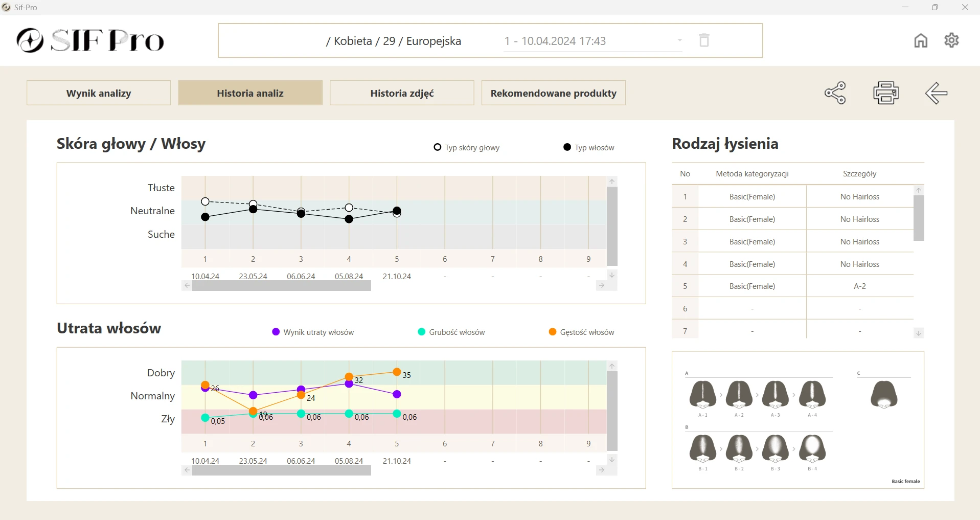Delete analysis with trash icon
The image size is (980, 520).
tap(704, 40)
